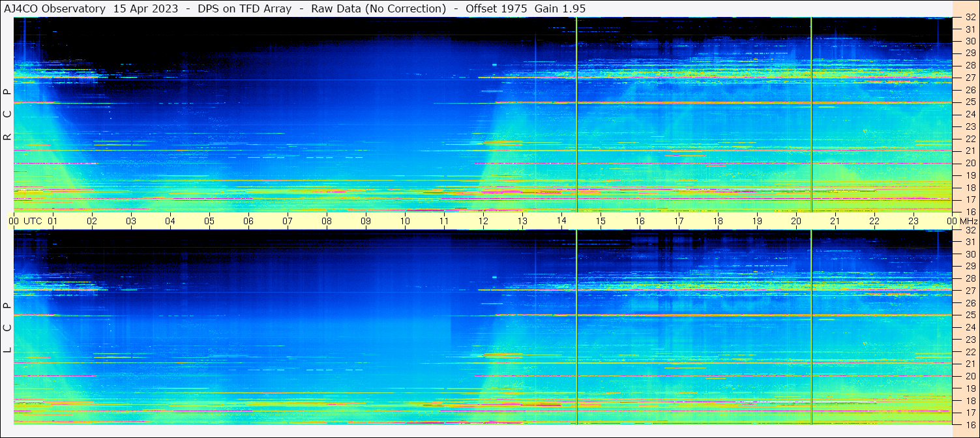Click "22" MHz label of upper RCP panel
This screenshot has height=438, width=980.
click(970, 139)
